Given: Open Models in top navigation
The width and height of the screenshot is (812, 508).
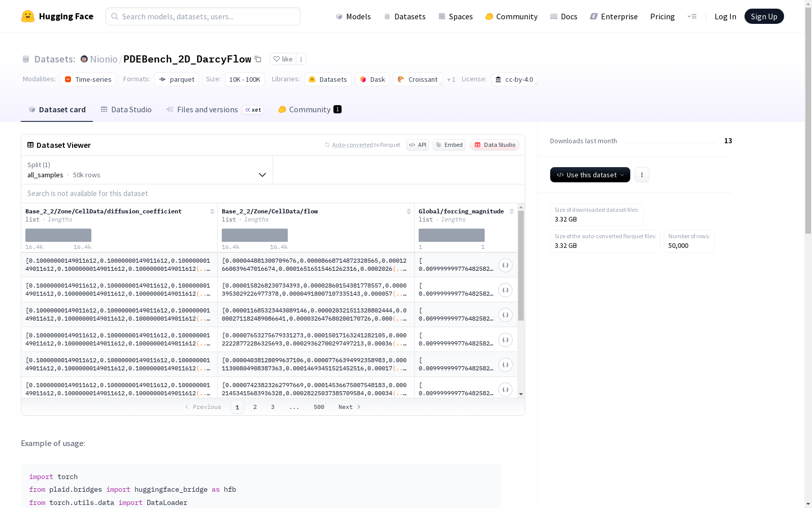Looking at the screenshot, I should (x=353, y=16).
